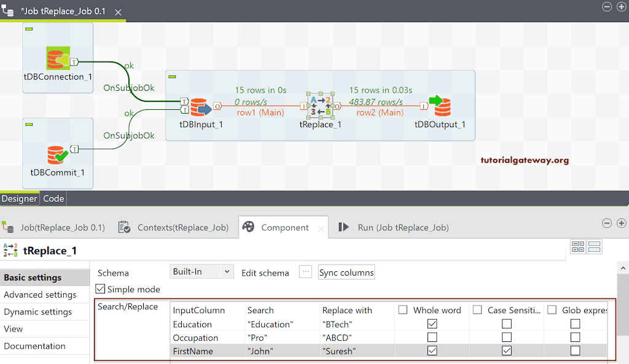Image resolution: width=629 pixels, height=364 pixels.
Task: Uncheck Case Sensitive for the FirstName row
Action: point(506,350)
